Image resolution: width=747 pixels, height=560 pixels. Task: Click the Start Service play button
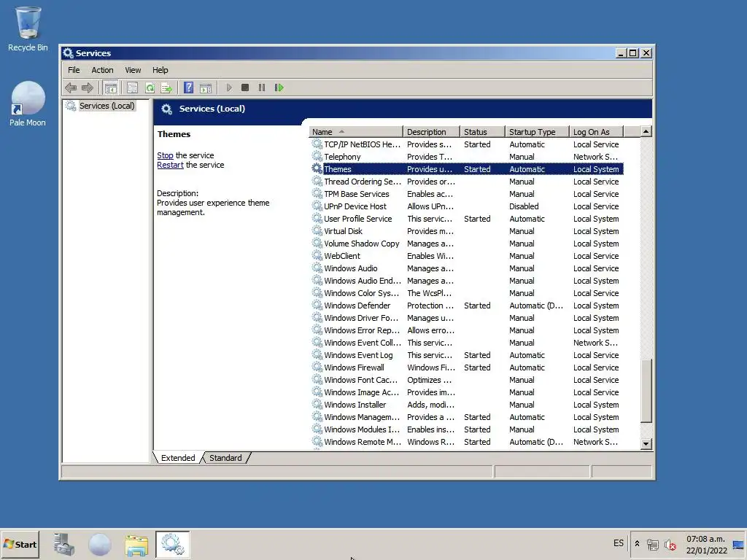click(229, 87)
